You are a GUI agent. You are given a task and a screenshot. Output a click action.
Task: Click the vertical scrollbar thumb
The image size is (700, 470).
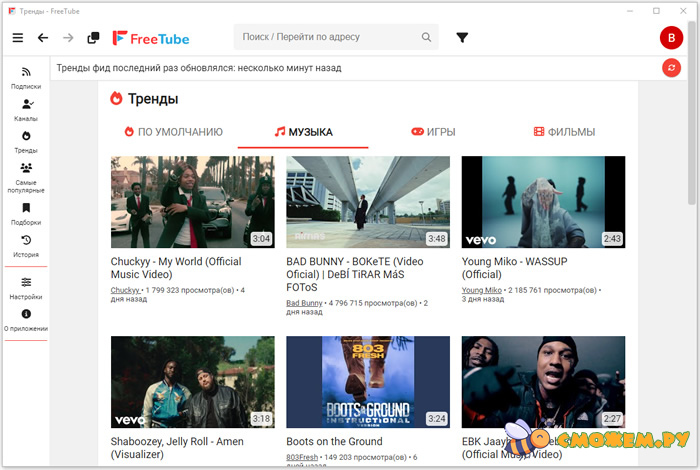[x=692, y=112]
